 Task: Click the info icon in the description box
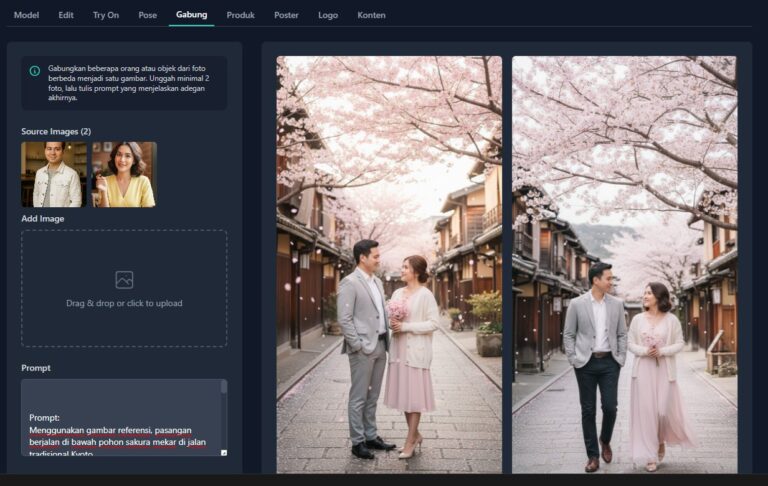pyautogui.click(x=35, y=71)
